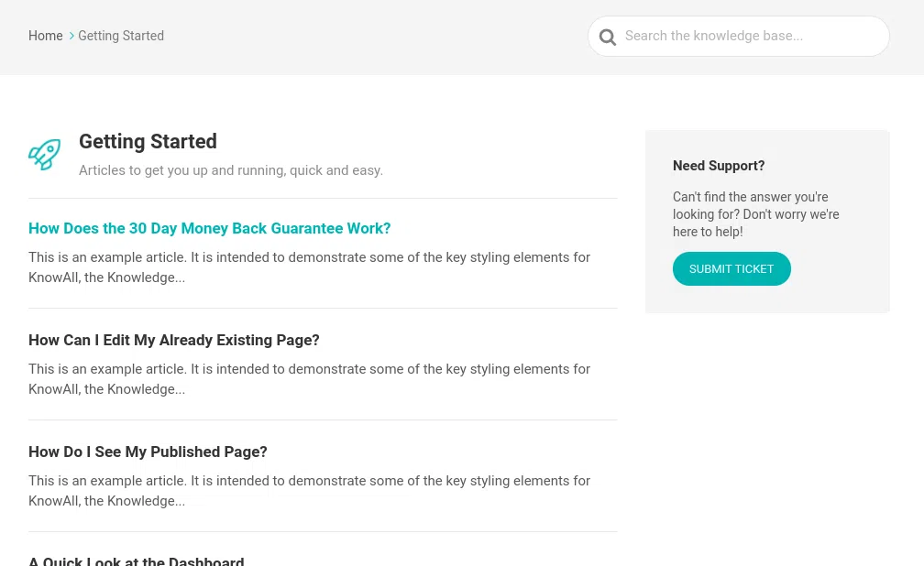This screenshot has width=924, height=566.
Task: Click the search magnifier icon
Action: click(607, 37)
